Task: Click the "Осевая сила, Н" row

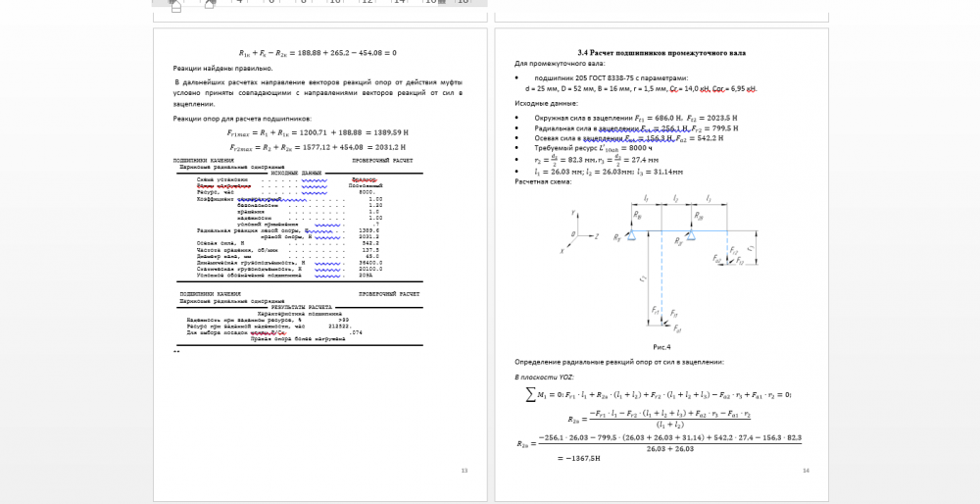Action: tap(289, 242)
